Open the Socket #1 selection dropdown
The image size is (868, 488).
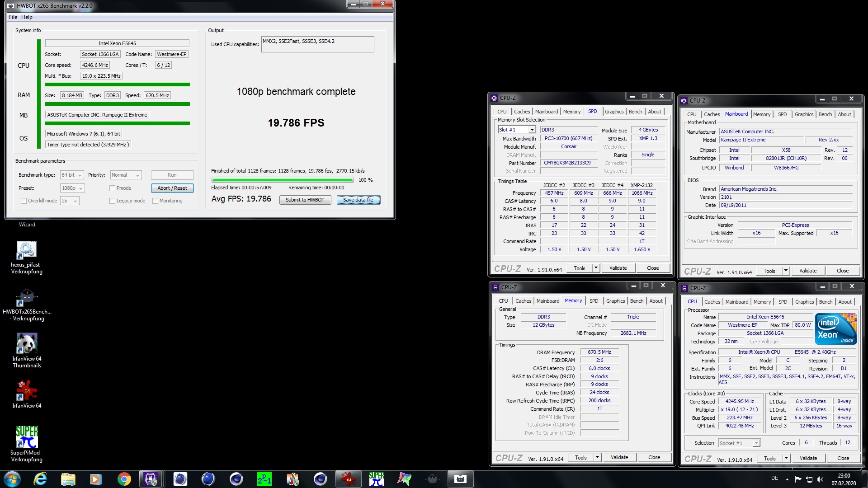click(739, 443)
